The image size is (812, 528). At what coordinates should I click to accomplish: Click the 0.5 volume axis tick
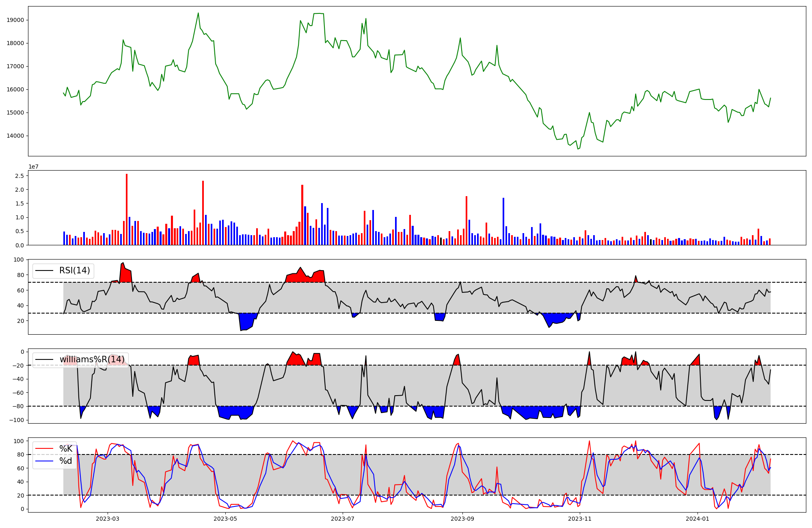19,232
